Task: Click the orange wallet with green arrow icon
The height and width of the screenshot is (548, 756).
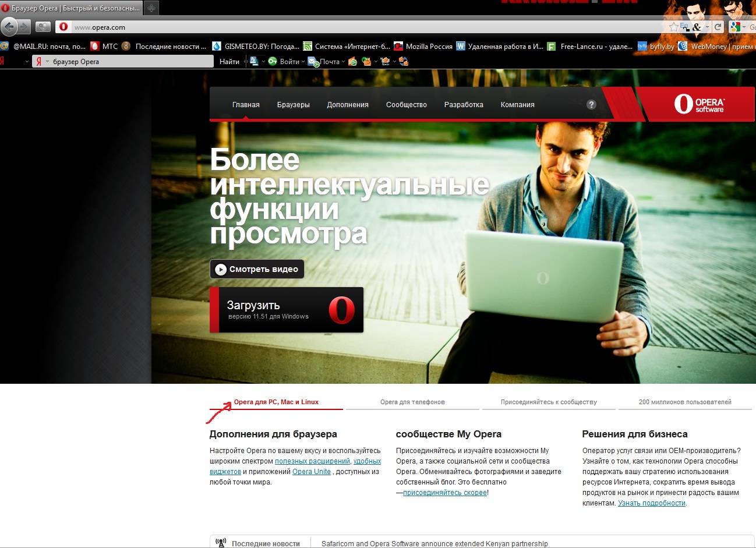Action: click(366, 61)
